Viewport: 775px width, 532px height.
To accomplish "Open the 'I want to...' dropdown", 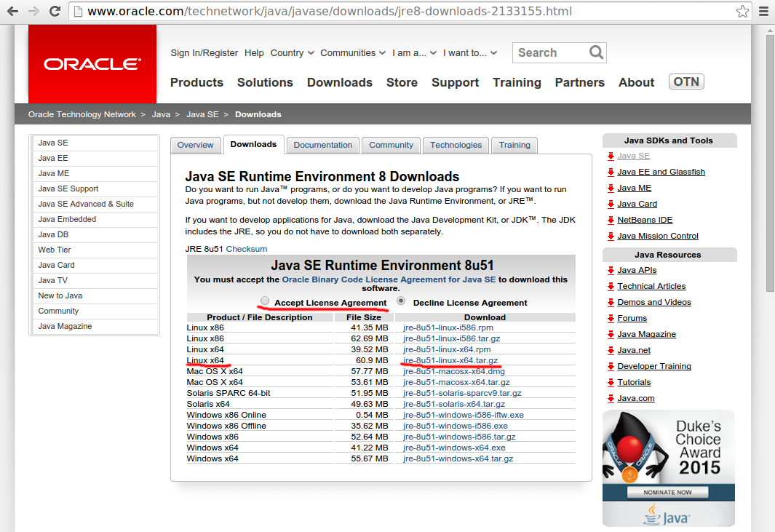I will click(470, 53).
